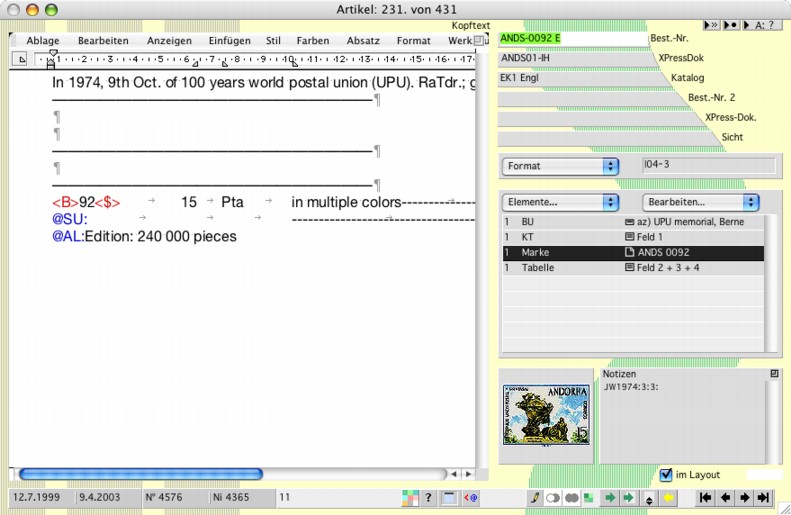Viewport: 791px width, 515px height.
Task: Click the pen edit icon
Action: pyautogui.click(x=535, y=497)
